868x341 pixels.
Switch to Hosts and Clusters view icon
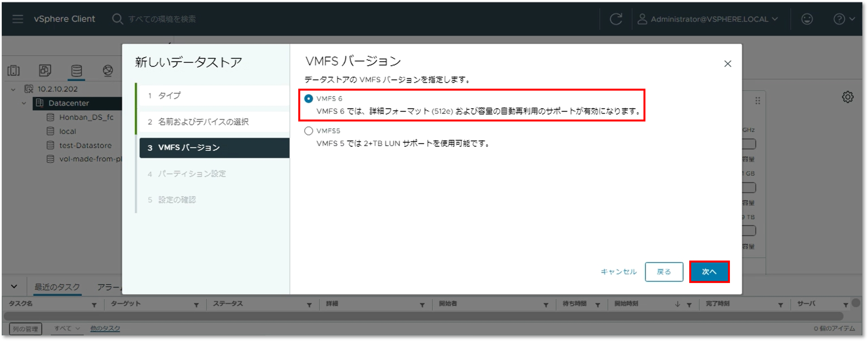pos(13,70)
